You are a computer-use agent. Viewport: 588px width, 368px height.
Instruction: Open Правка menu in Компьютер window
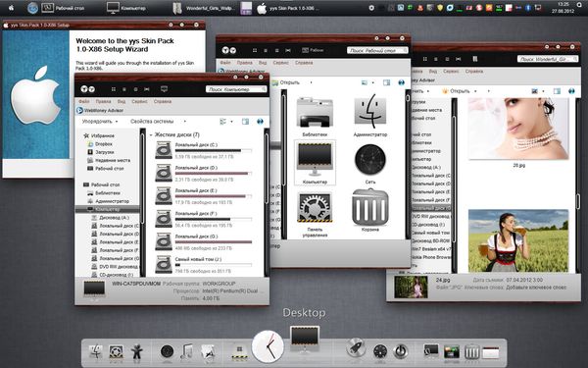(x=103, y=101)
